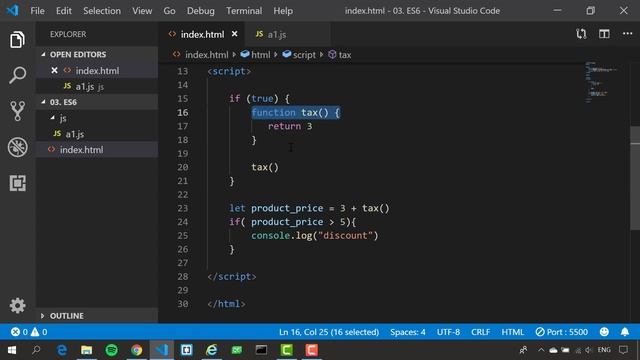Screen dimensions: 640x360
Task: Click the "discount" string in code
Action: click(x=346, y=236)
